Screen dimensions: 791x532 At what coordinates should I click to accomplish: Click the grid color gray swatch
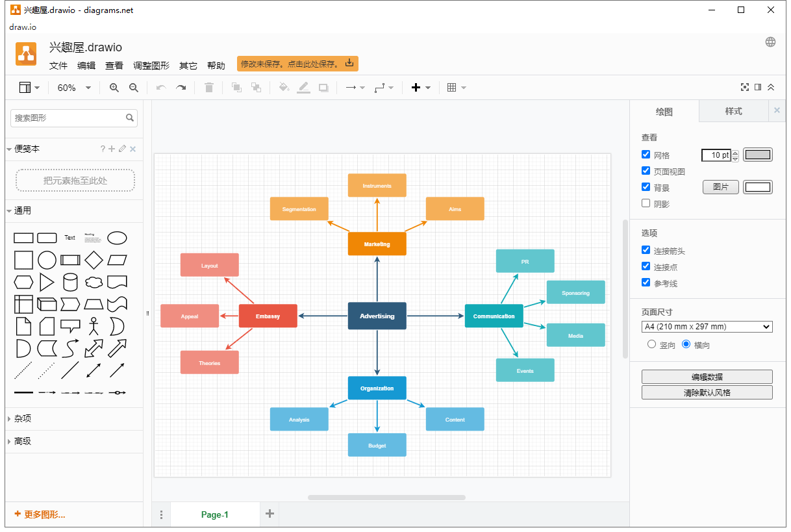[x=758, y=155]
